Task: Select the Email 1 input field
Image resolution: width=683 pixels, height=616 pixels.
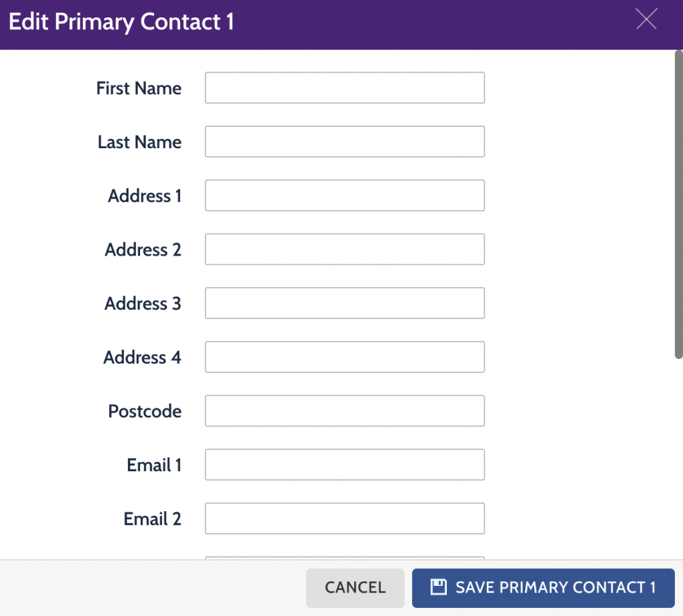Action: point(345,465)
